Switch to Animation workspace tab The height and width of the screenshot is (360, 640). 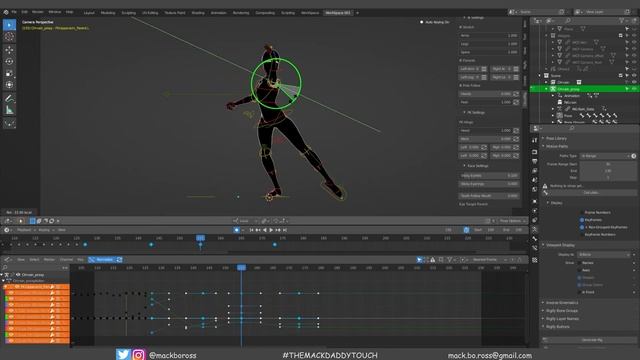point(218,13)
